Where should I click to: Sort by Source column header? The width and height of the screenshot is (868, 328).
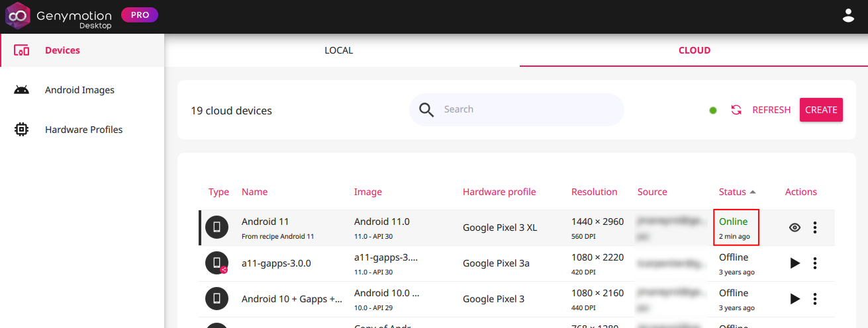(652, 192)
